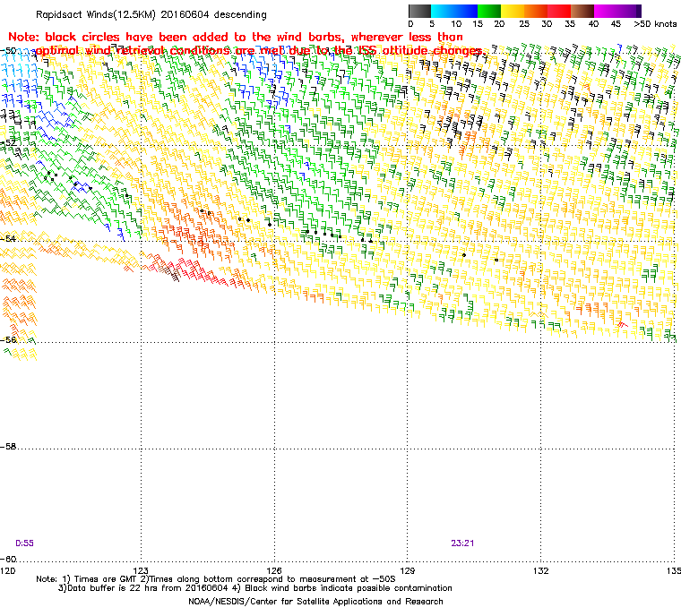Click the '129' longitude axis label
The width and height of the screenshot is (681, 616).
pos(407,570)
